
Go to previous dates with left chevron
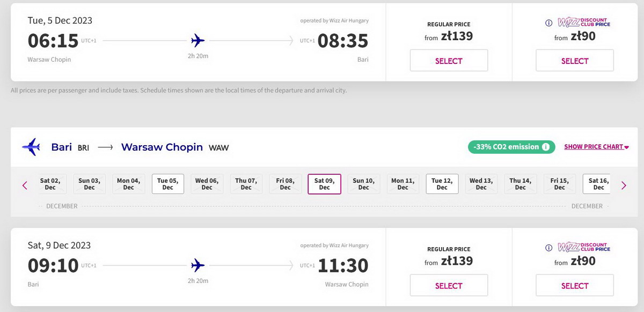tap(25, 185)
